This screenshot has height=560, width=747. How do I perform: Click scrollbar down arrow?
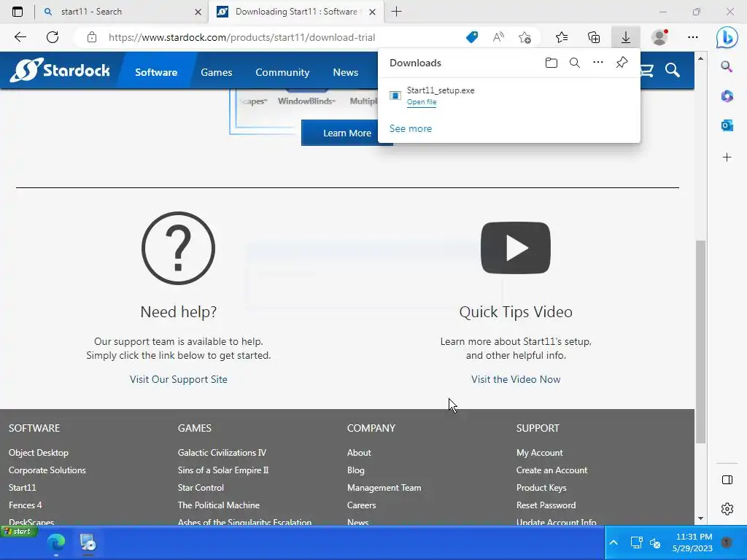700,518
